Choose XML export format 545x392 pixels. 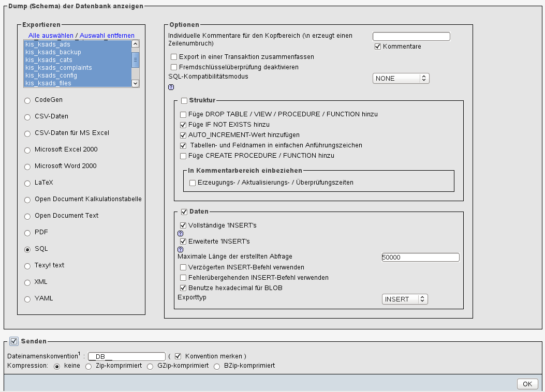(27, 283)
